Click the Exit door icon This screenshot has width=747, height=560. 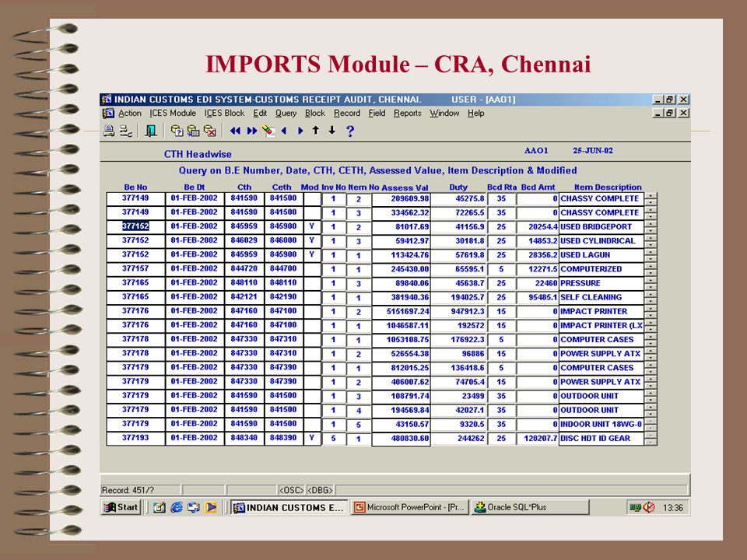point(151,131)
